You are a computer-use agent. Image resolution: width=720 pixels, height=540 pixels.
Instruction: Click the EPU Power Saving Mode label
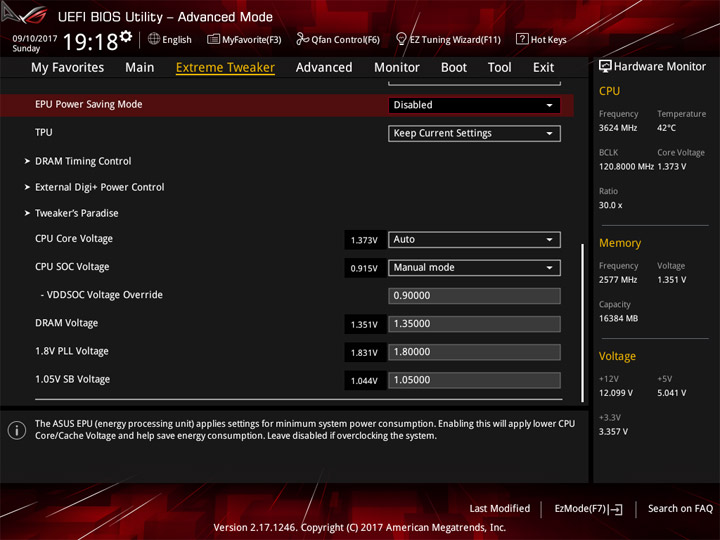89,104
